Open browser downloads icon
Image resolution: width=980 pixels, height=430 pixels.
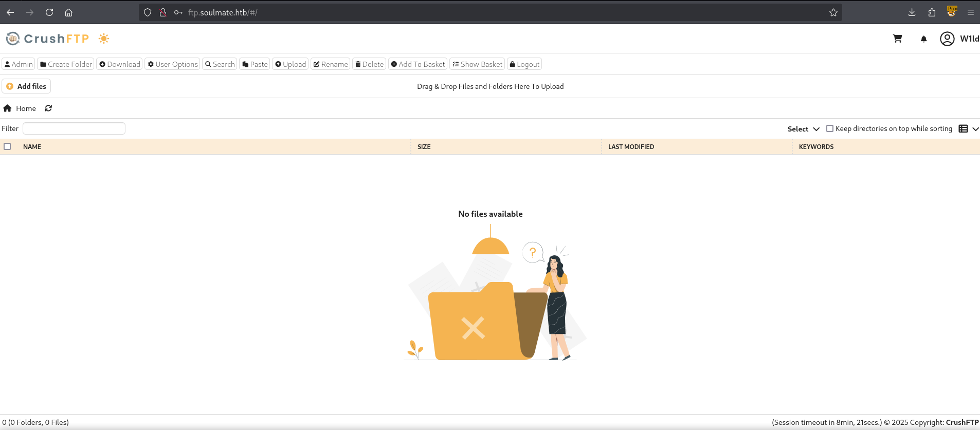[x=912, y=12]
